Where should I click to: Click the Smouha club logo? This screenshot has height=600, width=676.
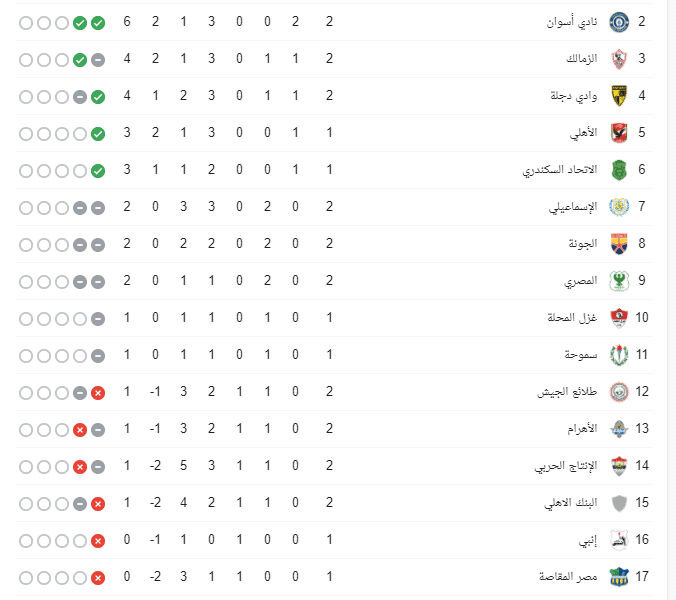(x=619, y=355)
